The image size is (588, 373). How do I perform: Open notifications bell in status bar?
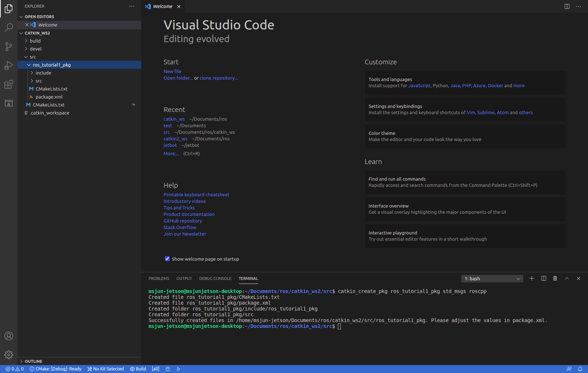coord(581,369)
